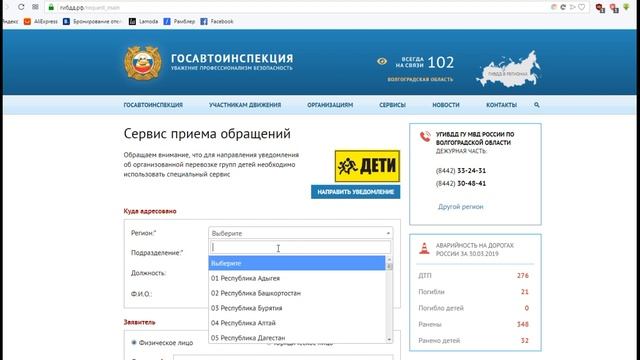Open the Участникам движения menu item

click(245, 105)
